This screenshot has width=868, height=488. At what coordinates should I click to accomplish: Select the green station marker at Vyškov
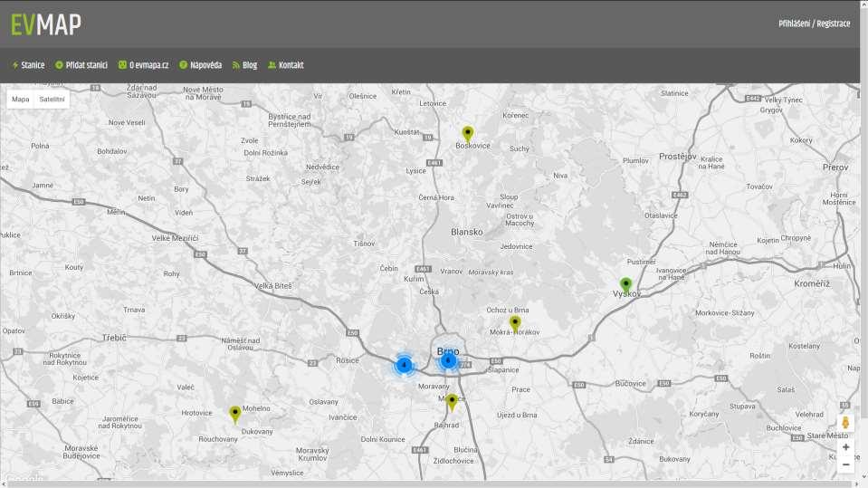[625, 285]
